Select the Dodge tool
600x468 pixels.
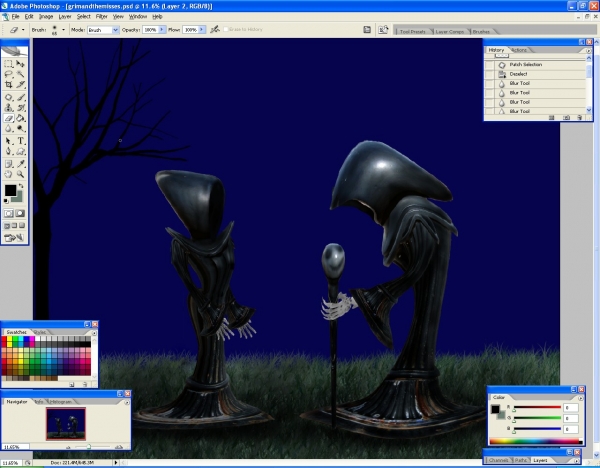click(20, 129)
